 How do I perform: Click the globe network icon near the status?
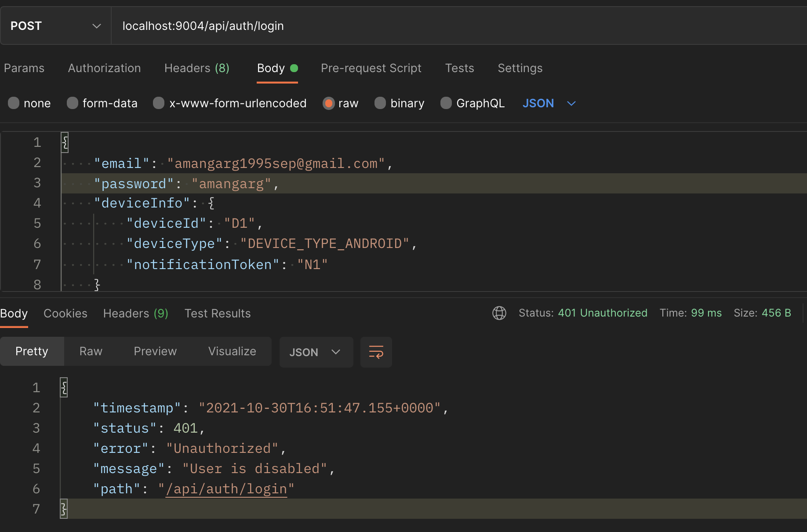[499, 313]
